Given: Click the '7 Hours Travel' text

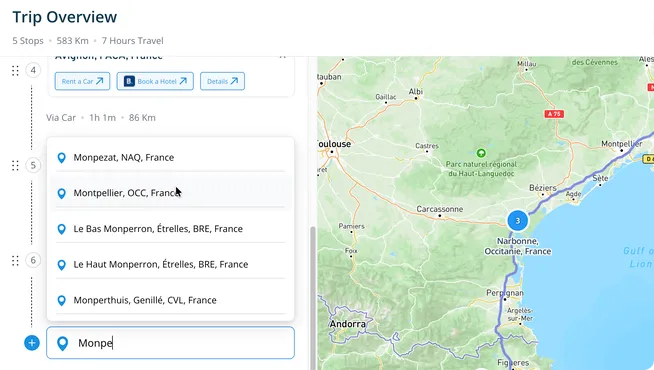Looking at the screenshot, I should pos(133,41).
